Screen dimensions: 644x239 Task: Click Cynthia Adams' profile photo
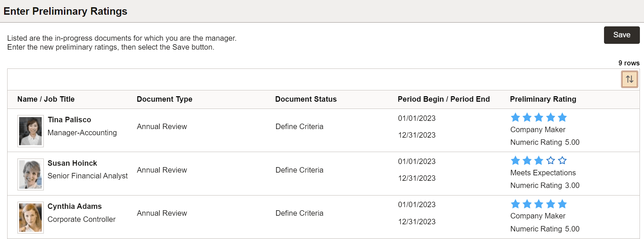30,217
